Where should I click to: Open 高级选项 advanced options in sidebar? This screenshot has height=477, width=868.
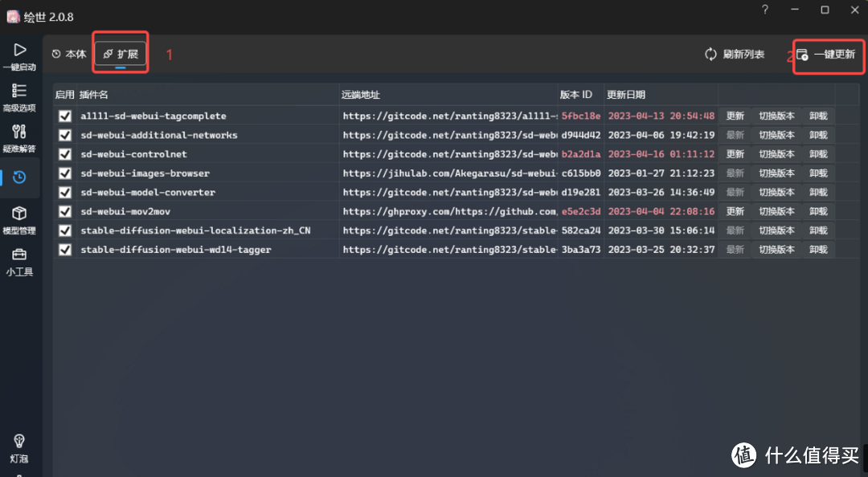point(19,92)
